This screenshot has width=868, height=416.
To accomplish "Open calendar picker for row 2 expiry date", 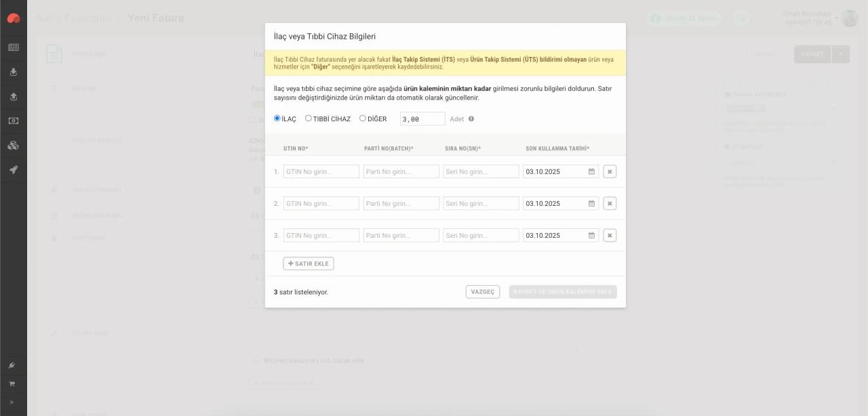I will [591, 204].
